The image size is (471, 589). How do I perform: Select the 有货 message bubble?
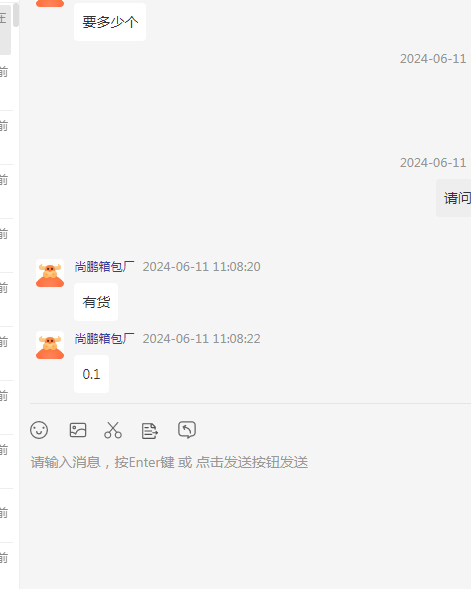coord(96,302)
